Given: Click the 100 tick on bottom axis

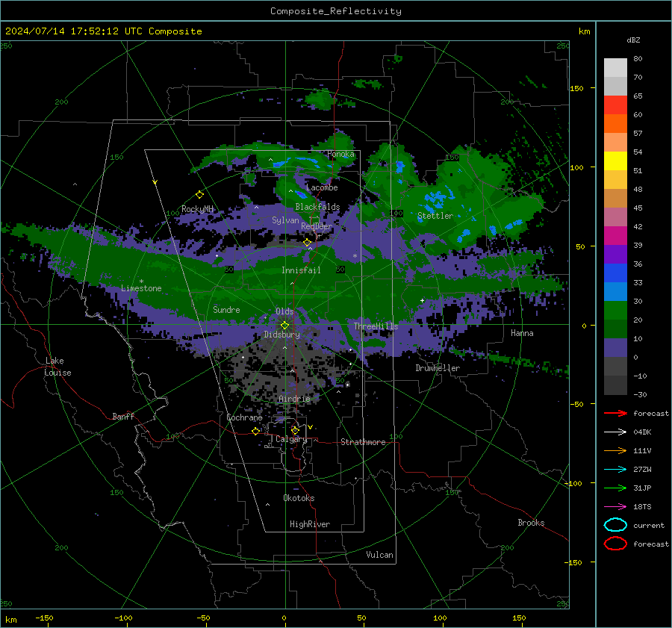Looking at the screenshot, I should coord(439,618).
